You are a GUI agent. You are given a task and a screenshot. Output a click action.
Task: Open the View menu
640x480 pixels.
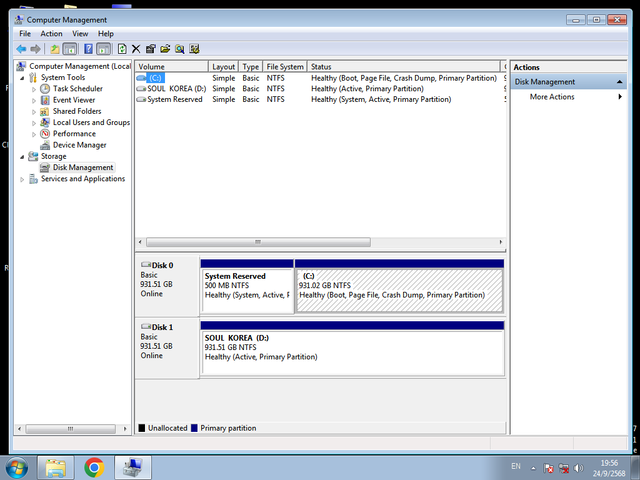(x=80, y=34)
